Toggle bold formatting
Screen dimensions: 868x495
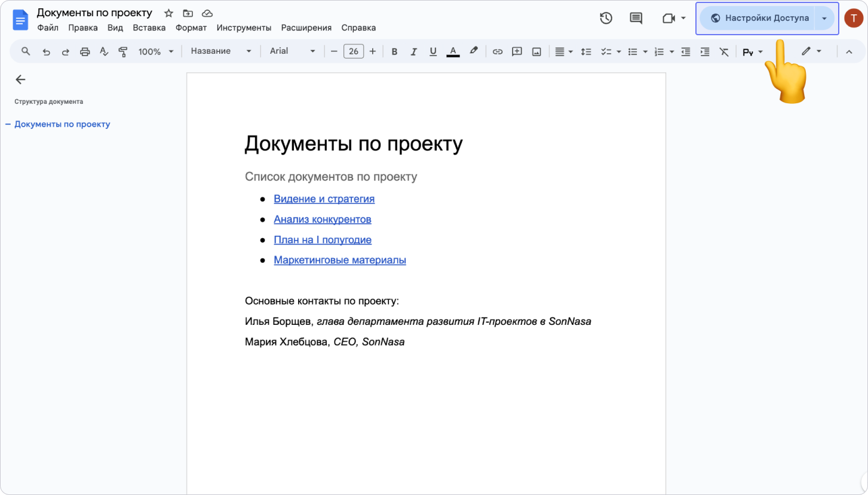394,52
